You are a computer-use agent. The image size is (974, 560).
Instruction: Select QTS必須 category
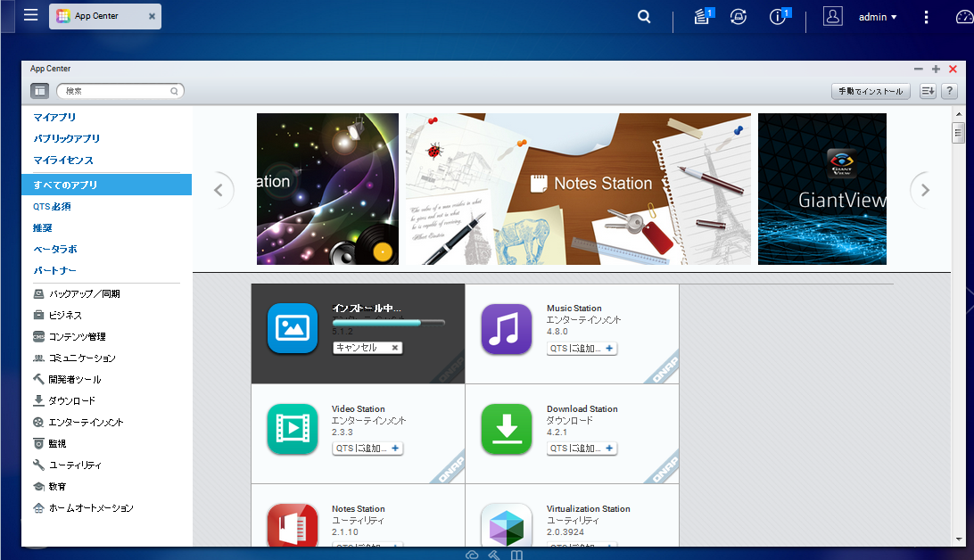tap(52, 206)
